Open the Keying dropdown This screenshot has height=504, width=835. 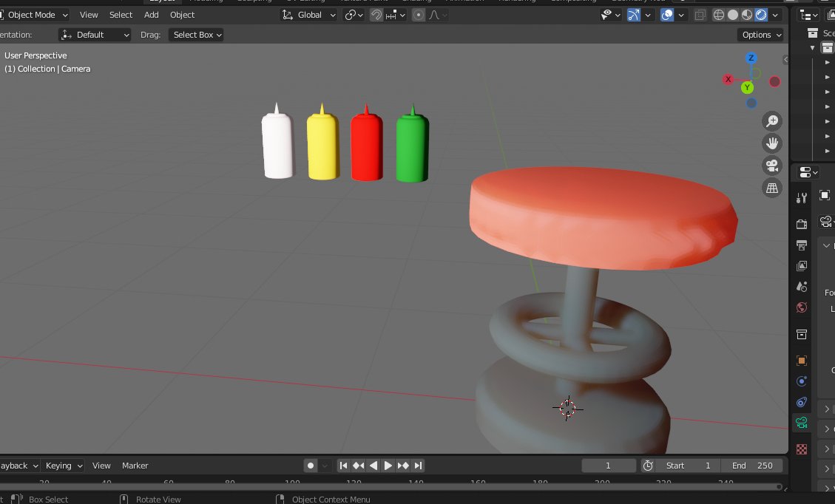(x=64, y=466)
